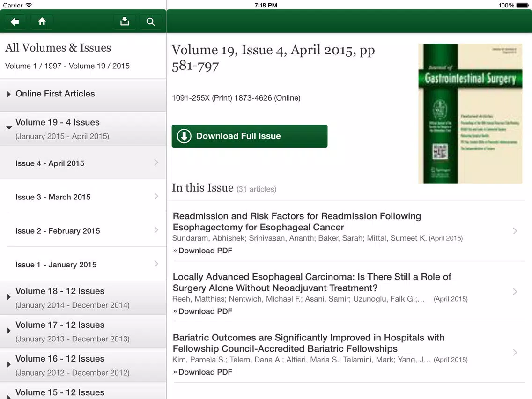
Task: Tap chevron beside Bariatric Outcomes article
Action: click(x=515, y=353)
